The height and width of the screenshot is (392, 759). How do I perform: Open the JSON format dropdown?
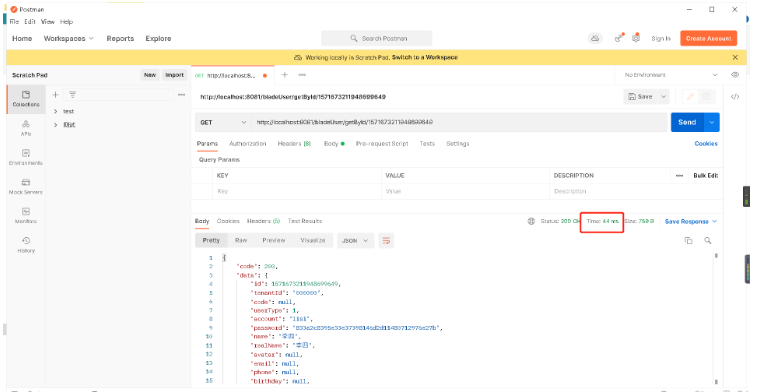pyautogui.click(x=355, y=241)
